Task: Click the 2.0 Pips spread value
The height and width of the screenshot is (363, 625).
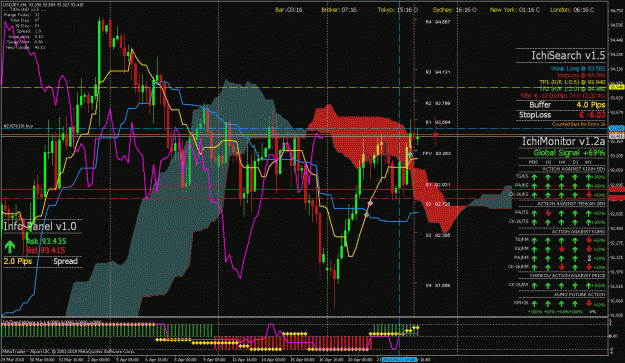Action: tap(18, 261)
